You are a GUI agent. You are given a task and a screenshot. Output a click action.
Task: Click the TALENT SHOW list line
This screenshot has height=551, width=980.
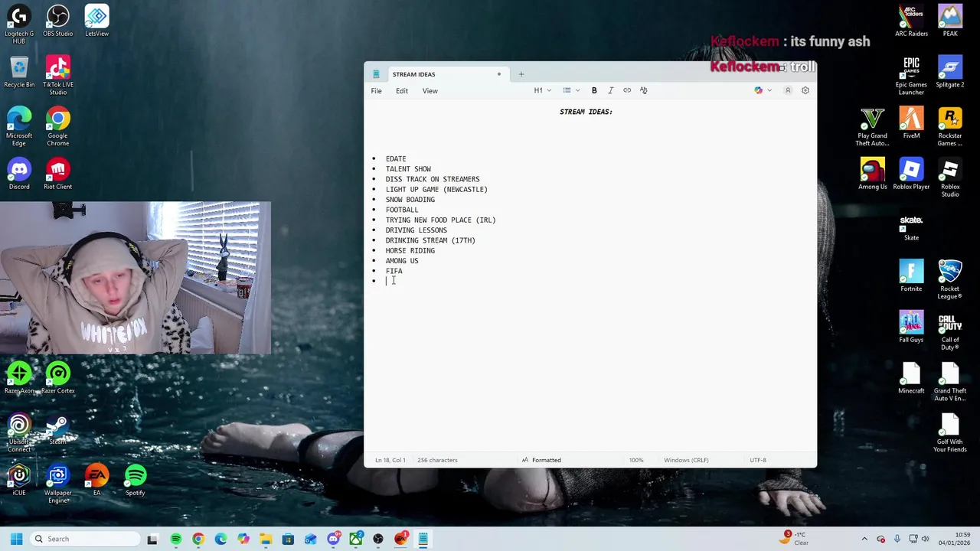coord(408,169)
